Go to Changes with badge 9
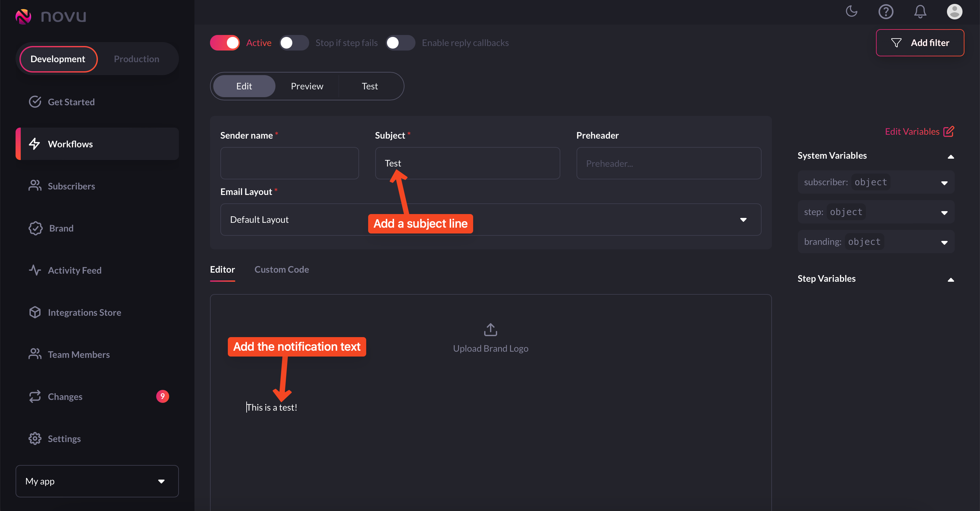This screenshot has width=980, height=511. click(65, 397)
